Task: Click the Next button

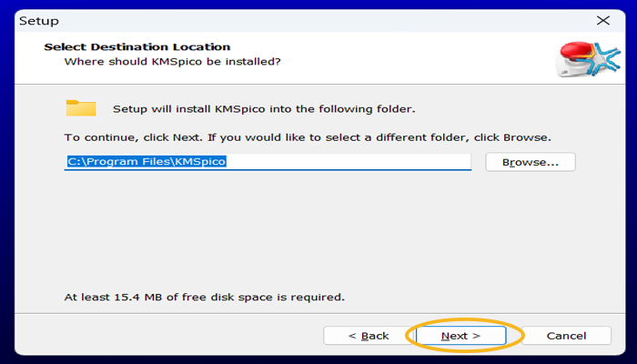Action: point(460,336)
